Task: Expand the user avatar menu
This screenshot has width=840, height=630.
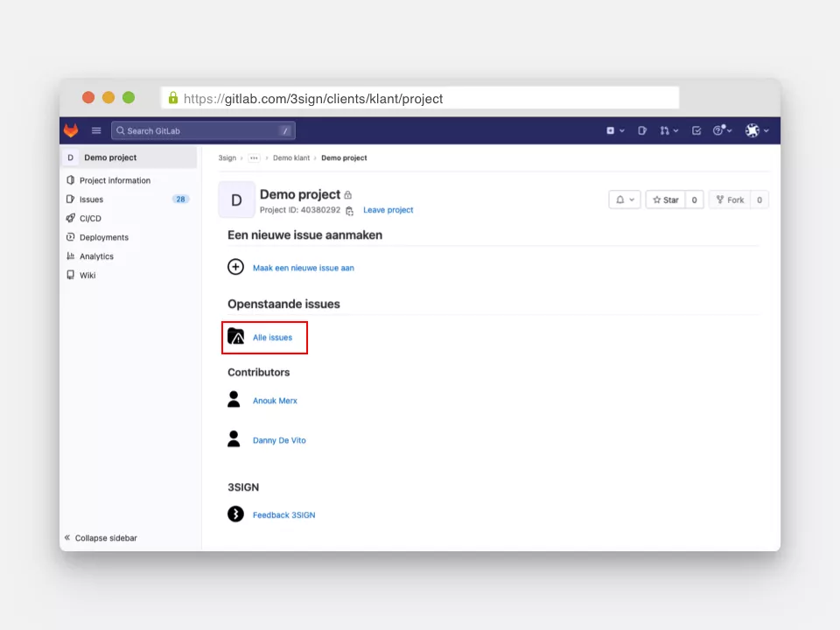Action: tap(757, 130)
